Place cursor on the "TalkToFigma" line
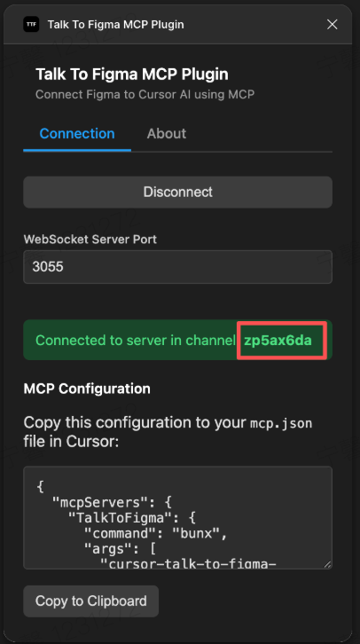The width and height of the screenshot is (360, 644). (x=128, y=518)
